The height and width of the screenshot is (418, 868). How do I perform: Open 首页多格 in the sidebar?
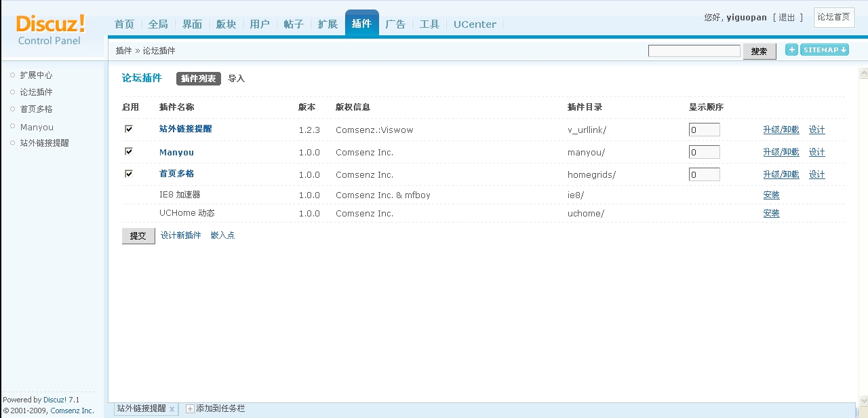point(36,109)
